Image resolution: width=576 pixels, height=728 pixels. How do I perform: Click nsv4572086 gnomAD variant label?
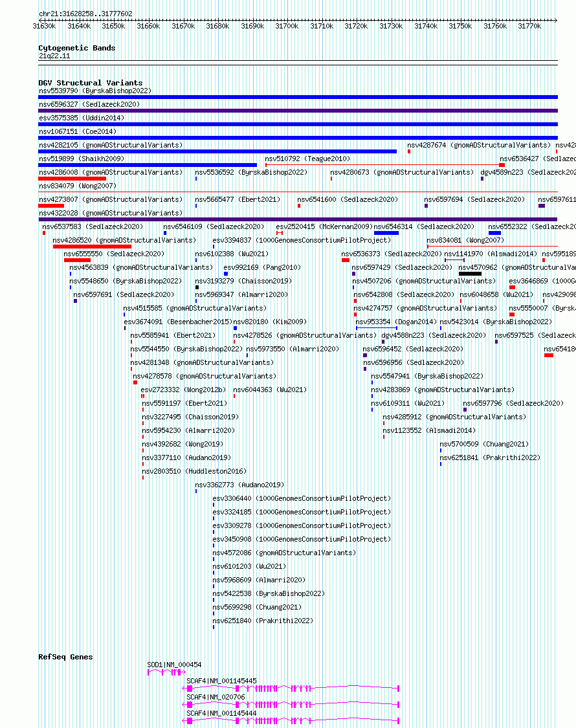(x=284, y=553)
